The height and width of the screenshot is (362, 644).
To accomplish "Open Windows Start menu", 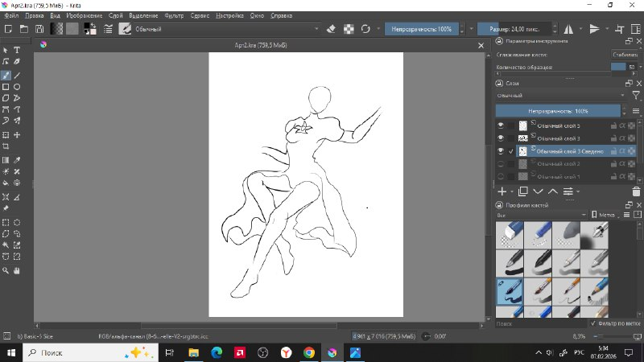I will click(10, 352).
